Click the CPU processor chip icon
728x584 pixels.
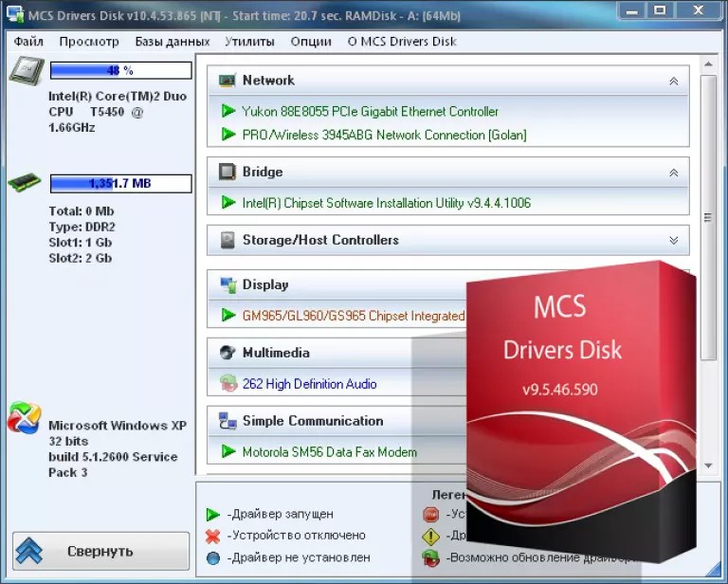click(x=25, y=73)
